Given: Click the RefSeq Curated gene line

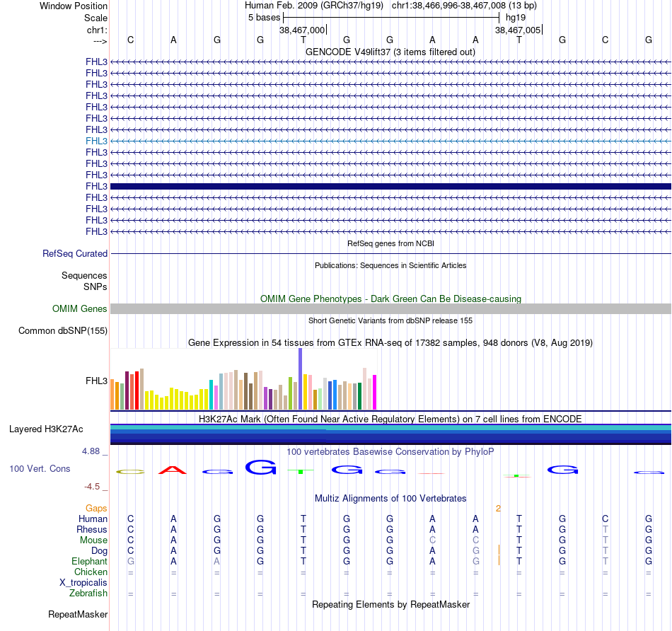Looking at the screenshot, I should point(391,254).
